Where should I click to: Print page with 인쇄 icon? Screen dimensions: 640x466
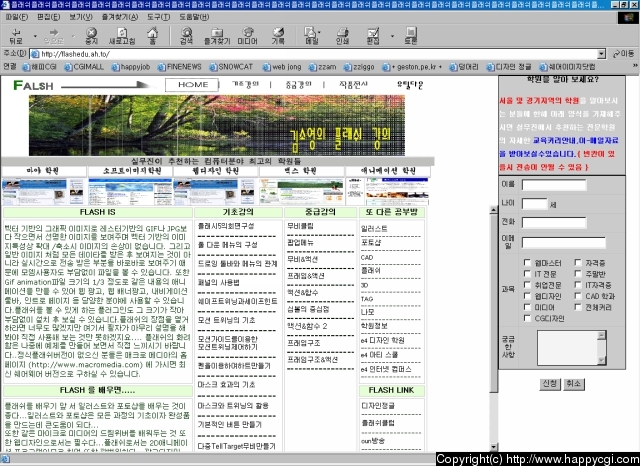pos(342,36)
